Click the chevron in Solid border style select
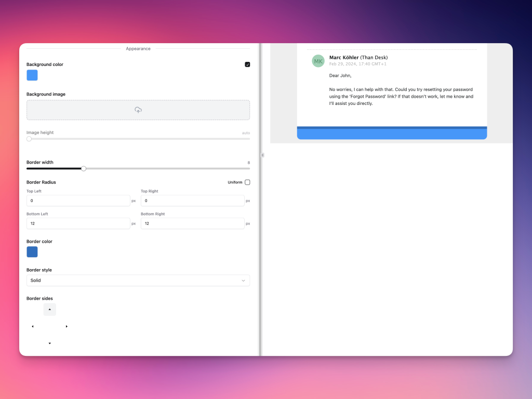The image size is (532, 399). pos(243,281)
